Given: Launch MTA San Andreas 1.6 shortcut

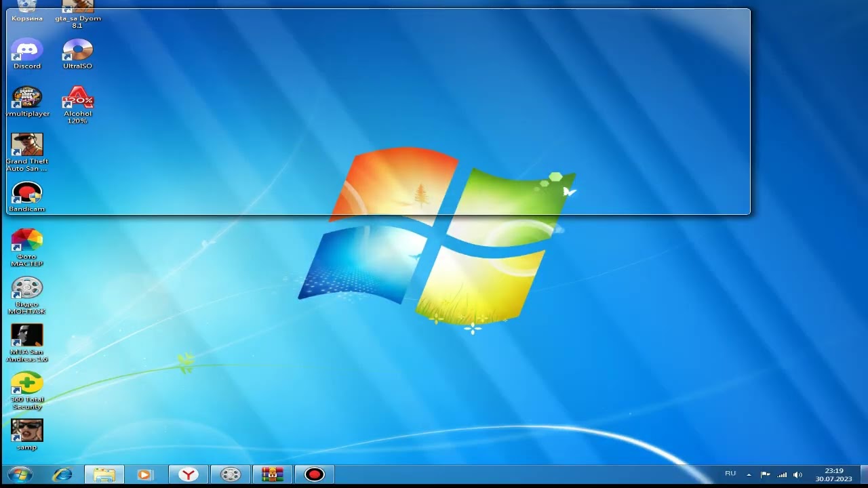Looking at the screenshot, I should [x=27, y=343].
